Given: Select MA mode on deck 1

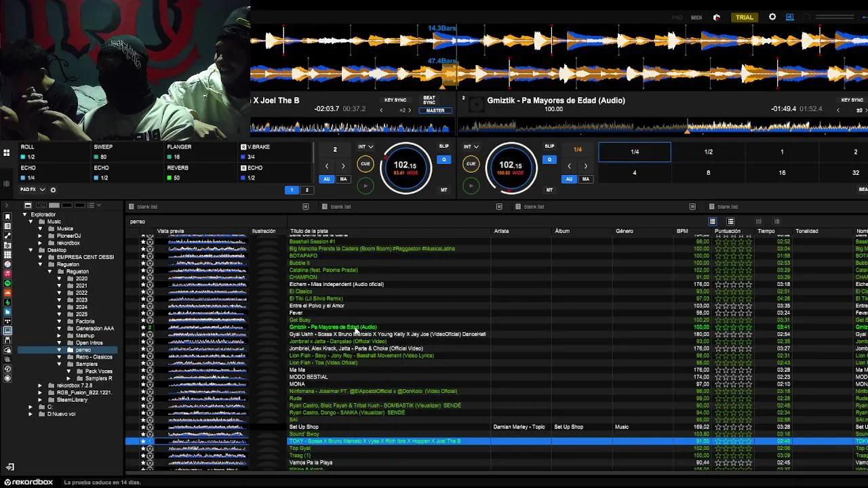Looking at the screenshot, I should [x=343, y=179].
